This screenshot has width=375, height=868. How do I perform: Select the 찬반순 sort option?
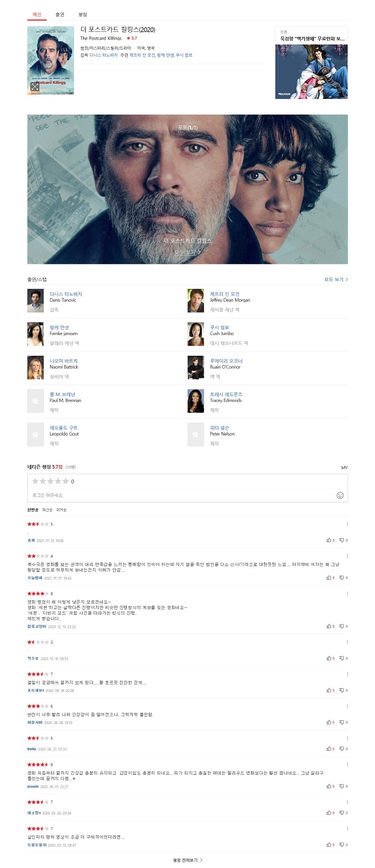[x=33, y=510]
